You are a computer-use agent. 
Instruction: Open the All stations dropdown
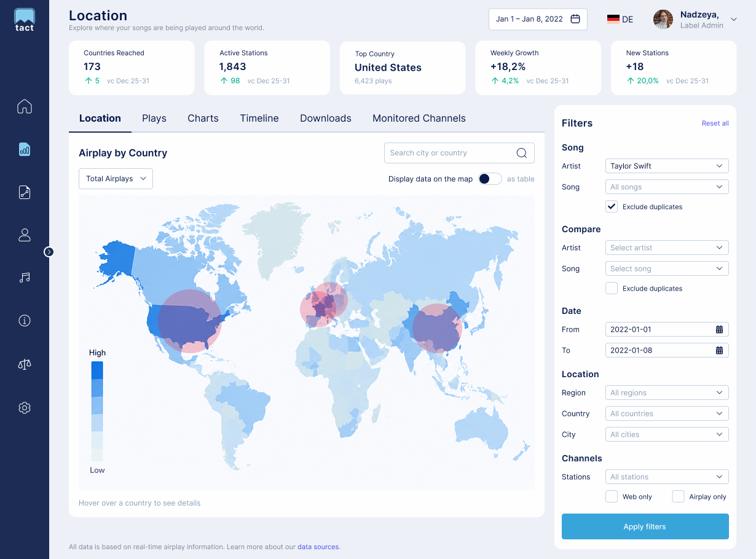[667, 477]
